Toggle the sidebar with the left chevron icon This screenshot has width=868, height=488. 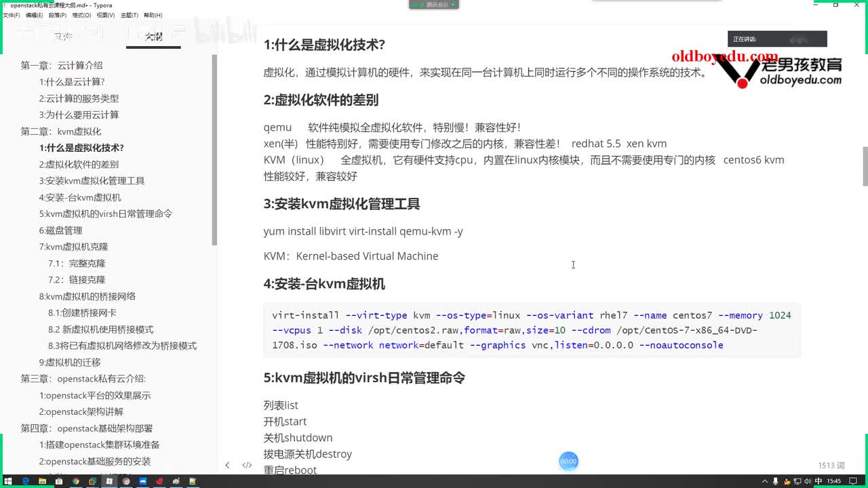tap(227, 465)
